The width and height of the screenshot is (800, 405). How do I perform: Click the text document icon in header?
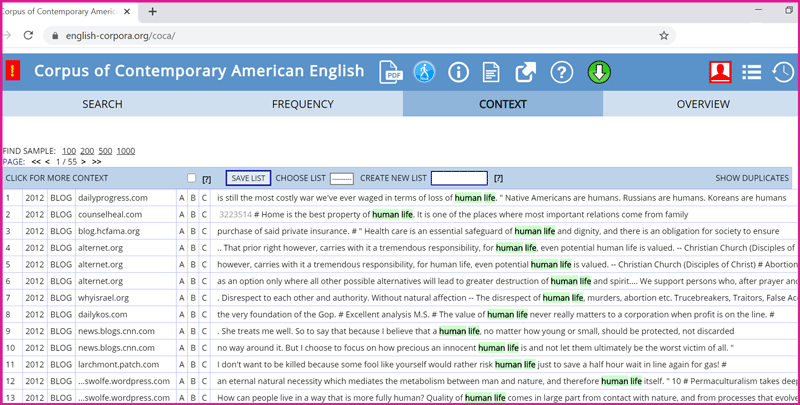pyautogui.click(x=492, y=72)
